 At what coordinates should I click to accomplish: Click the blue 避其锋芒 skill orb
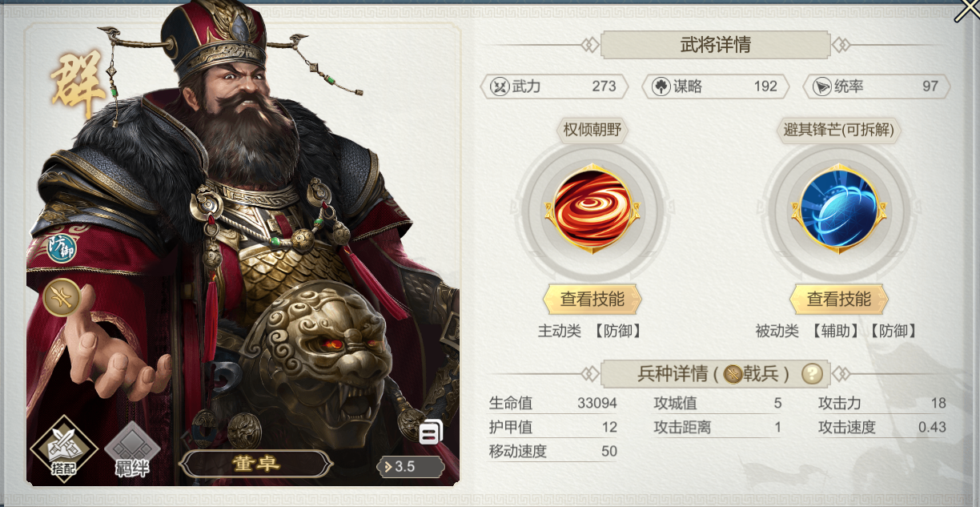838,209
